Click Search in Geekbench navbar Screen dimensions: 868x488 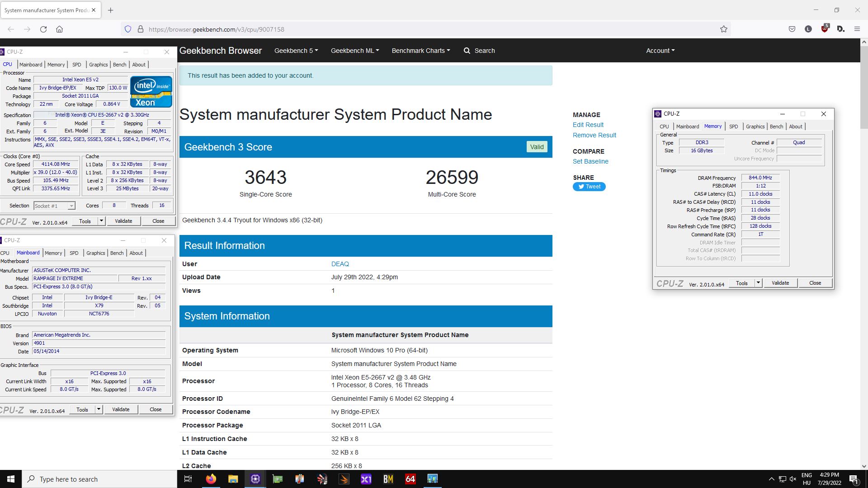pyautogui.click(x=479, y=51)
